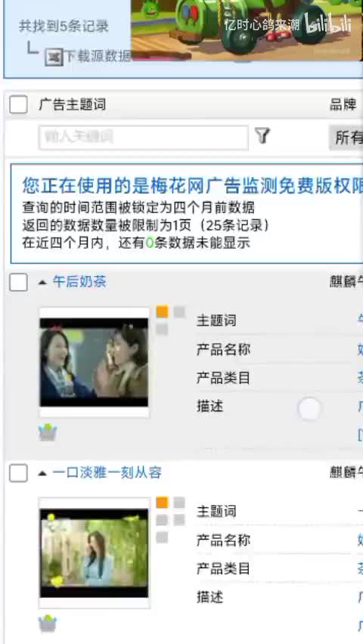Screen dimensions: 363x644
Task: Select the orange square marker for 午后奶茶
Action: [162, 311]
